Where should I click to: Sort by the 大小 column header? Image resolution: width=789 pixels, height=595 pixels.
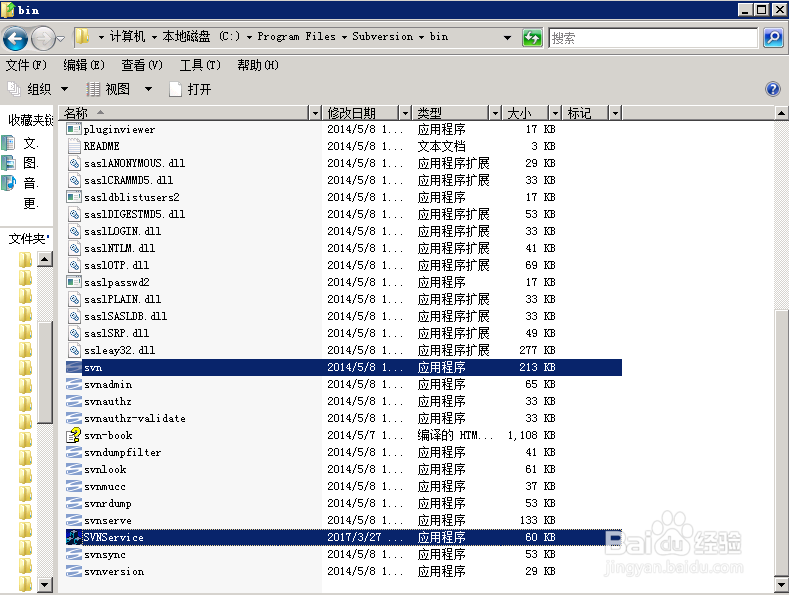tap(525, 113)
